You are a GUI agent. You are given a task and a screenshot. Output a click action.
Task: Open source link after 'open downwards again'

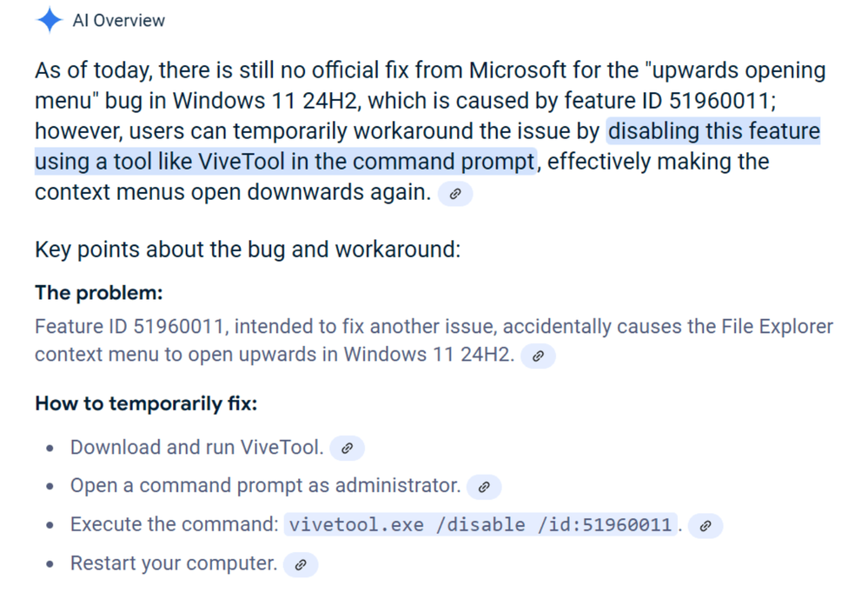coord(455,194)
